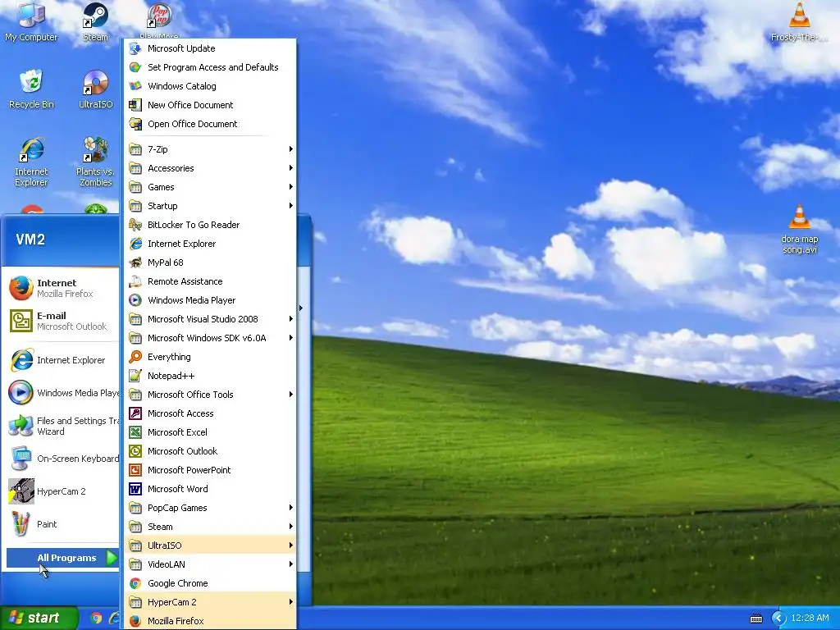Select the Steam desktop shortcut

tap(95, 22)
